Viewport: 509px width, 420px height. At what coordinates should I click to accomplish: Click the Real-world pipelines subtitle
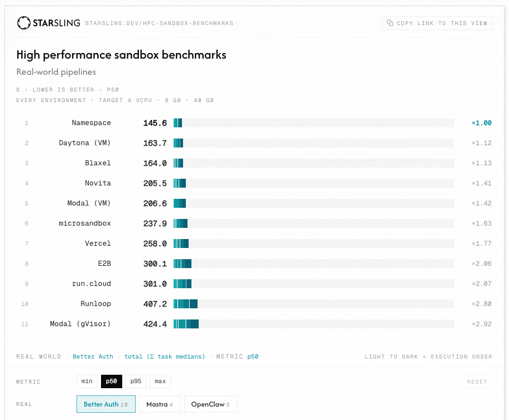[56, 72]
